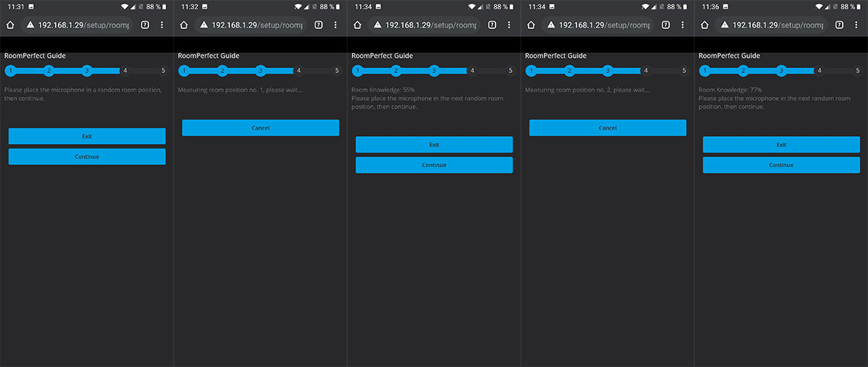868x367 pixels.
Task: Select step 5 in the 11:36 progress bar
Action: click(858, 71)
